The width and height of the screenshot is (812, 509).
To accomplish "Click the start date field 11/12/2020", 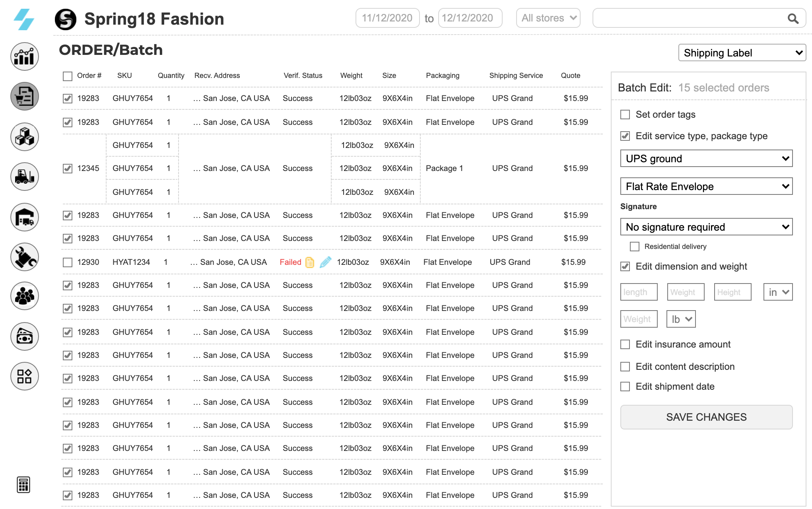I will pyautogui.click(x=387, y=18).
